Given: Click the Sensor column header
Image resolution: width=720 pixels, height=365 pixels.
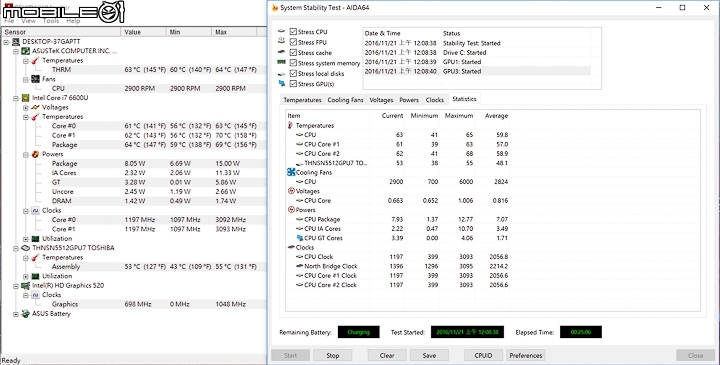Looking at the screenshot, I should point(61,32).
